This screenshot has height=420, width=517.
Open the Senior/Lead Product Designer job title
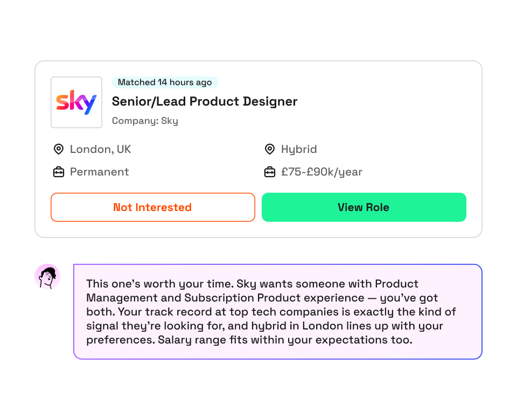pos(205,101)
